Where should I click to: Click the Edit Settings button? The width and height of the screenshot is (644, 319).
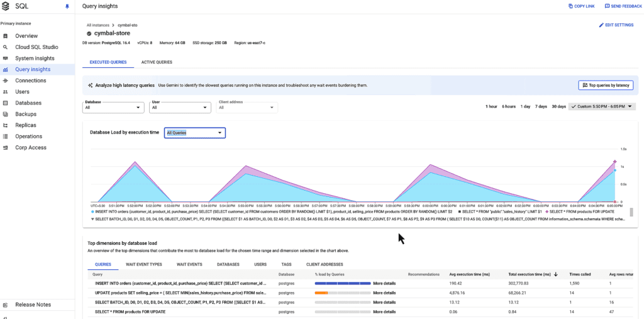(616, 25)
